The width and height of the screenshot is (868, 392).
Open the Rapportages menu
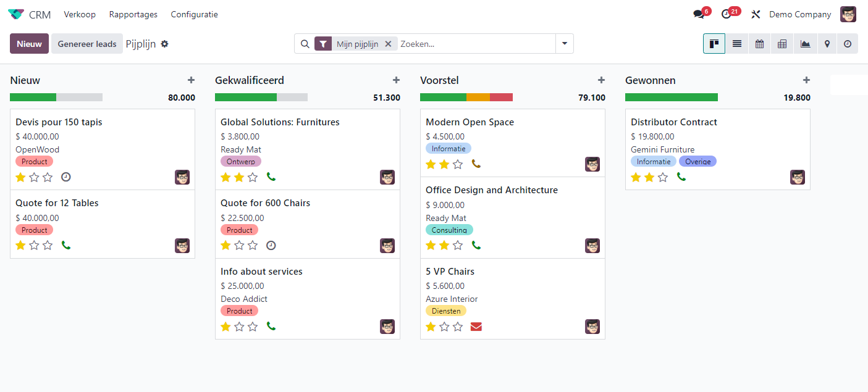click(x=133, y=14)
